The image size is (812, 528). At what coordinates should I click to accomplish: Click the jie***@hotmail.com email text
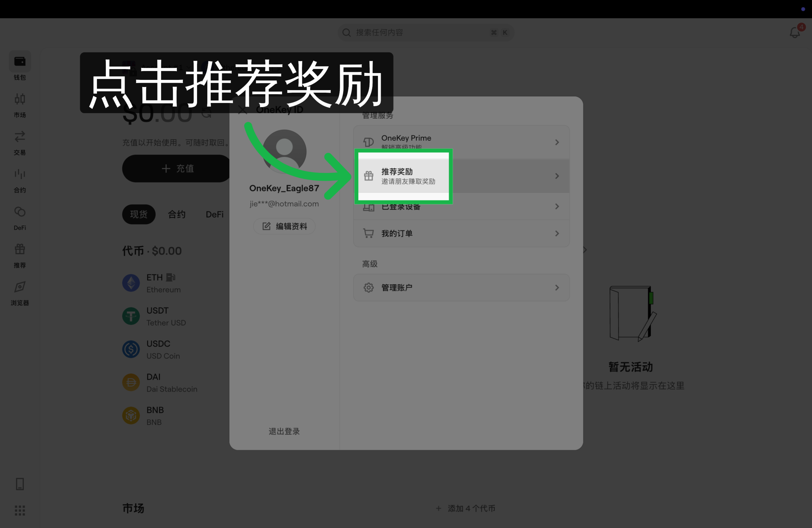(284, 204)
